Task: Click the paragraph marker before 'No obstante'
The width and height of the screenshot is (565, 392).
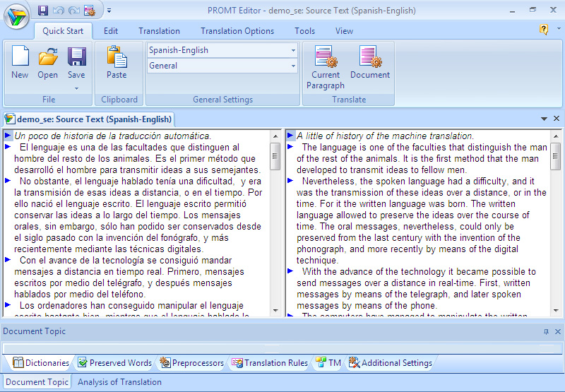Action: pyautogui.click(x=8, y=181)
